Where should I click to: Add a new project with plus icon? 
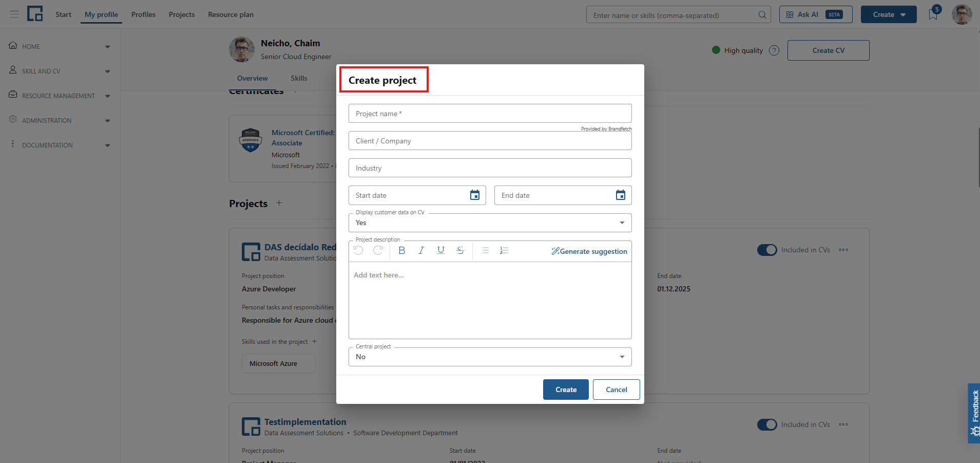point(279,203)
